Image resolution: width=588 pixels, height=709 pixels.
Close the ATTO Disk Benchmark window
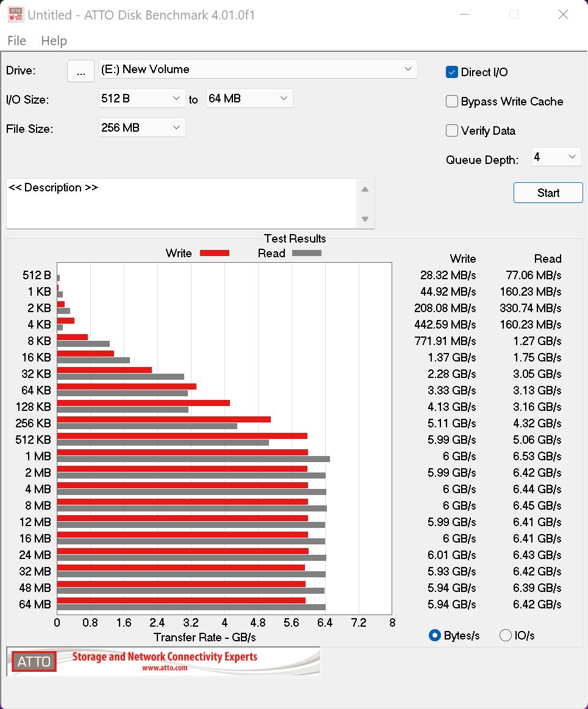click(563, 15)
